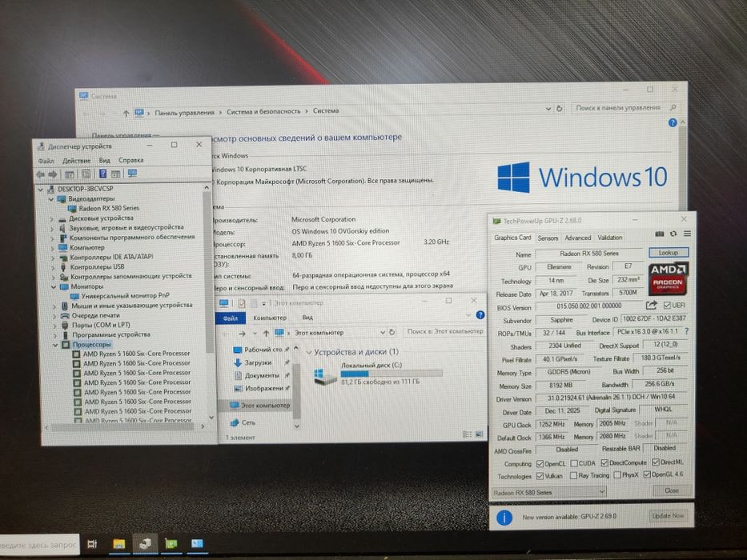Toggle the OpenGL 4.6 checkbox
The width and height of the screenshot is (747, 560).
pyautogui.click(x=646, y=474)
